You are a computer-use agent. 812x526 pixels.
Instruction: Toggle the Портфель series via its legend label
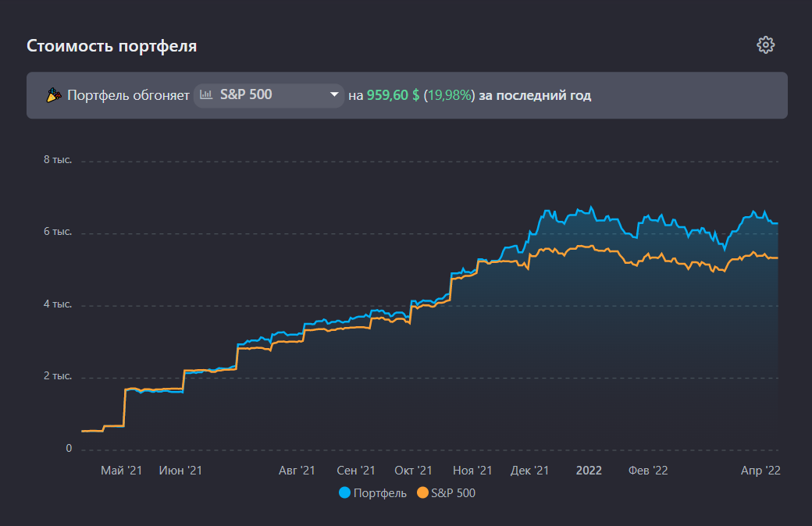coord(379,493)
